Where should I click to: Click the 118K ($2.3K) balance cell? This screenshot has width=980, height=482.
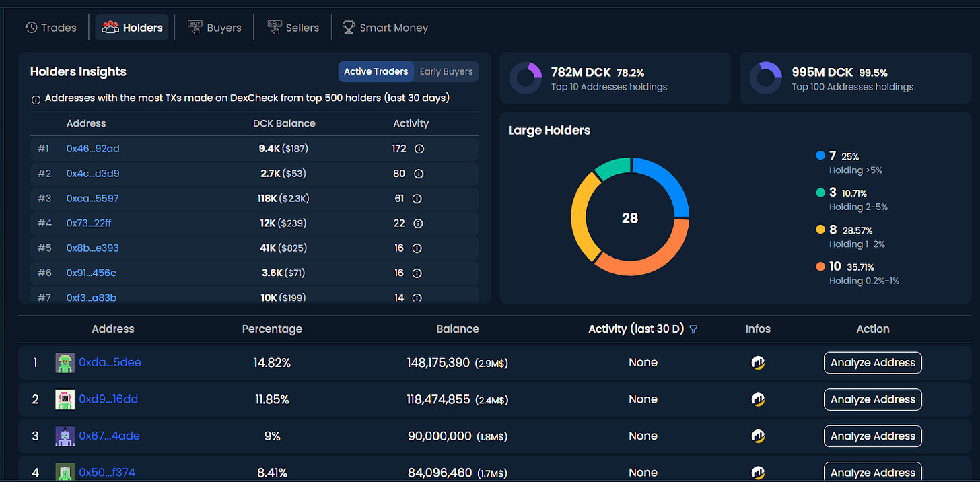click(x=283, y=199)
